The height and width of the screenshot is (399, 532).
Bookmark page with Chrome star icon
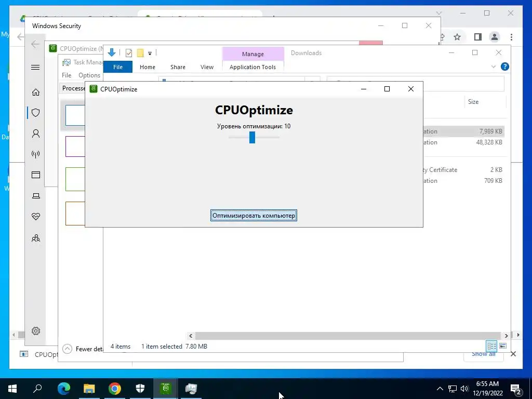coord(457,37)
